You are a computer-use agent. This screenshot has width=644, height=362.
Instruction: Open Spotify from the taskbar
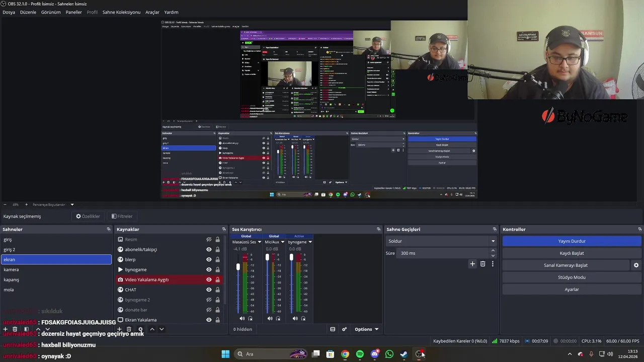[360, 354]
